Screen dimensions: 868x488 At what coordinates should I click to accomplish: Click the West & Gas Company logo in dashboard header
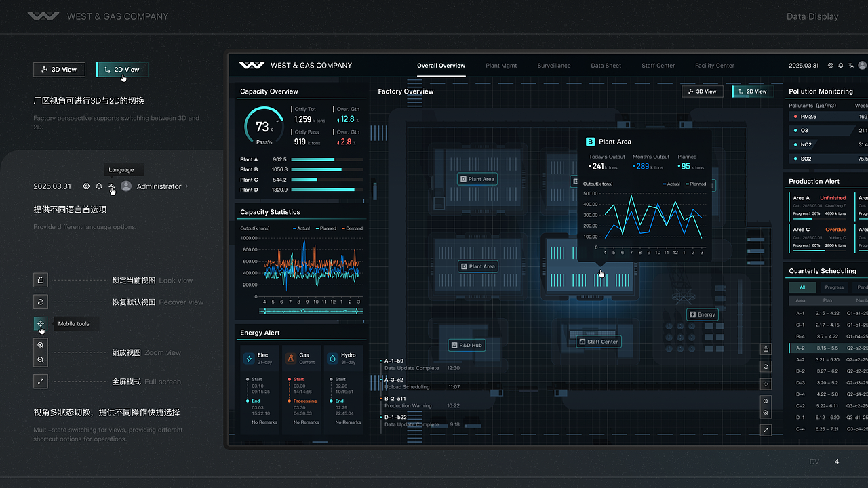(252, 66)
